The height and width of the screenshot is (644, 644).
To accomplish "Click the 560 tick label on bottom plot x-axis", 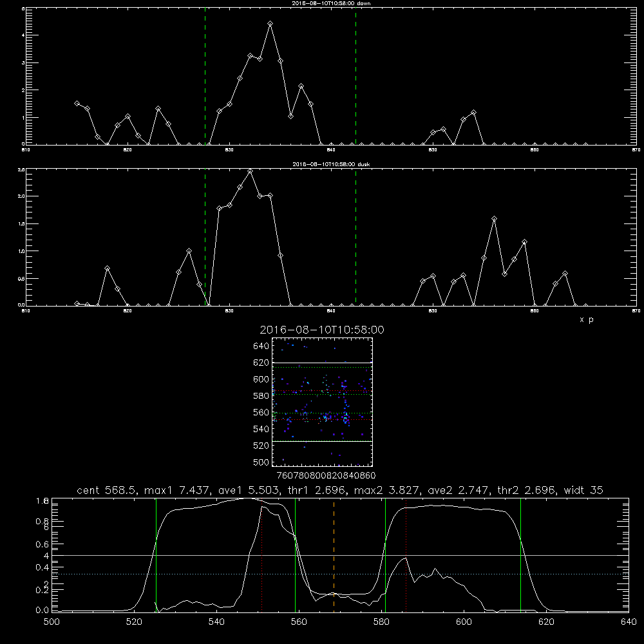I will [299, 622].
